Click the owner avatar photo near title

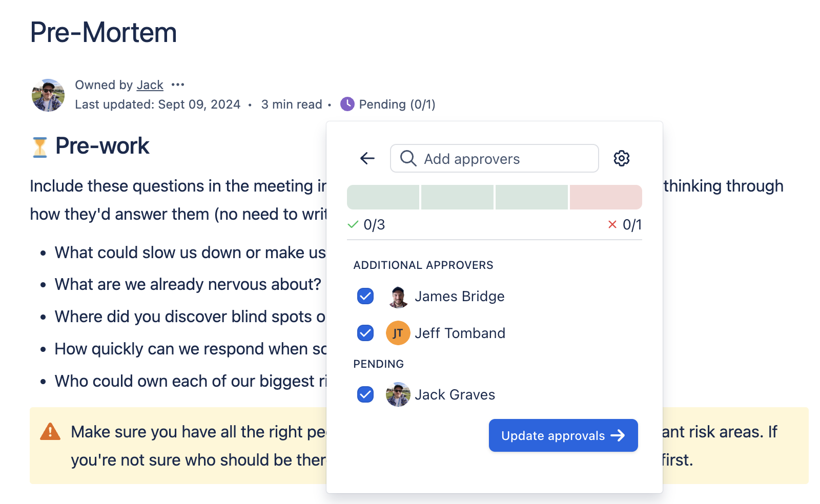coord(48,95)
